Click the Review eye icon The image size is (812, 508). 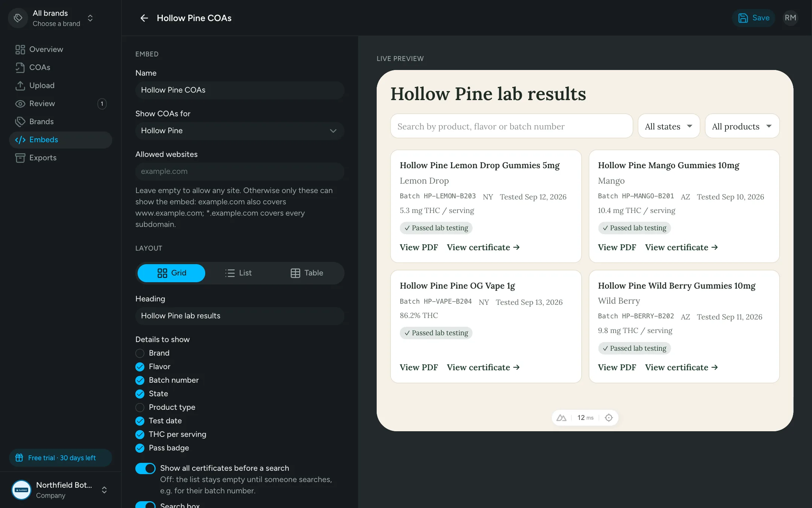[20, 104]
